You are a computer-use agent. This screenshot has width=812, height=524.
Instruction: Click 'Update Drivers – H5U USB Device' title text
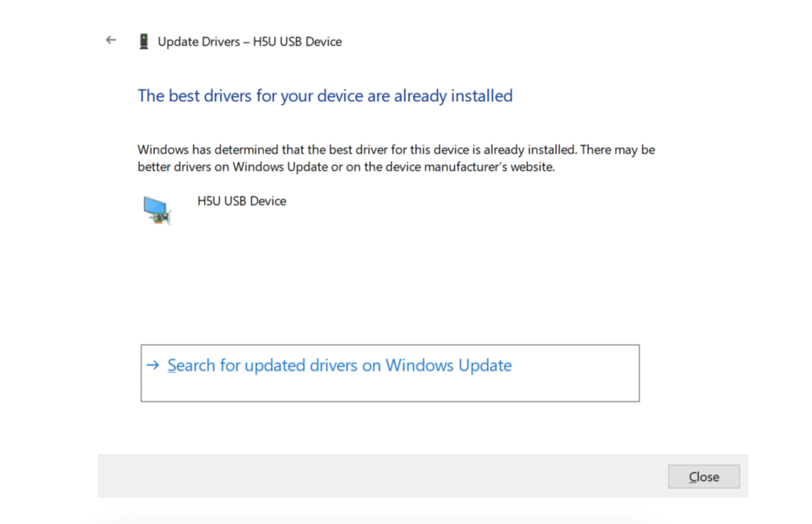[250, 42]
